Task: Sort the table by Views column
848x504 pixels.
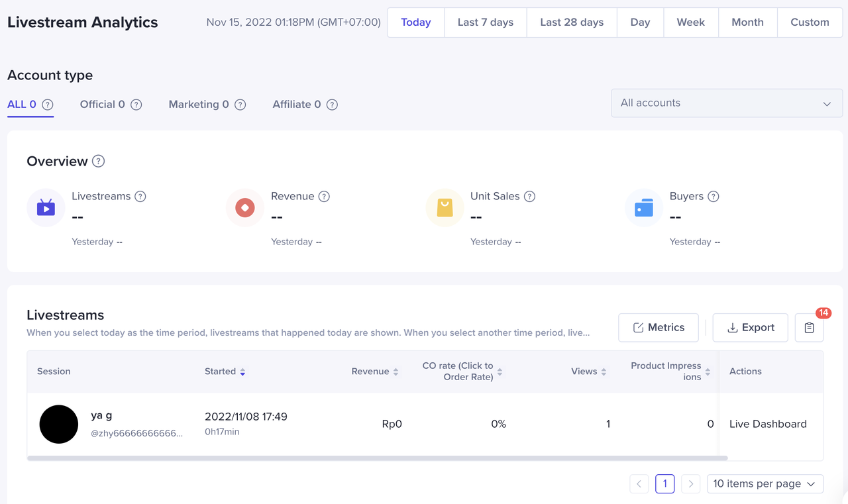Action: pyautogui.click(x=604, y=372)
